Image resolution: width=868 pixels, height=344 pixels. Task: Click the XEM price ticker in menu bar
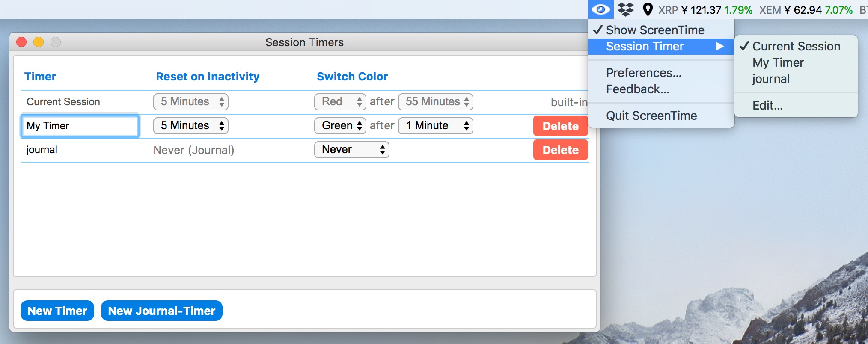click(x=806, y=10)
